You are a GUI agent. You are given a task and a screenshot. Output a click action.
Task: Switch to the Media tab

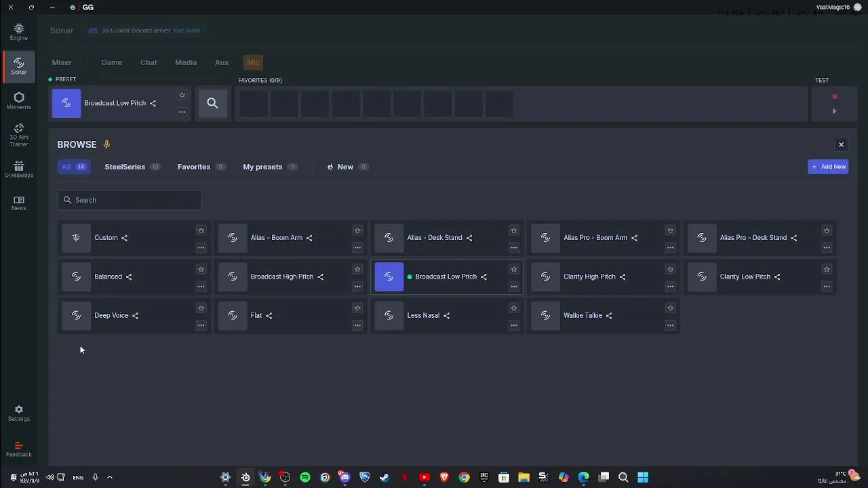[x=186, y=62]
